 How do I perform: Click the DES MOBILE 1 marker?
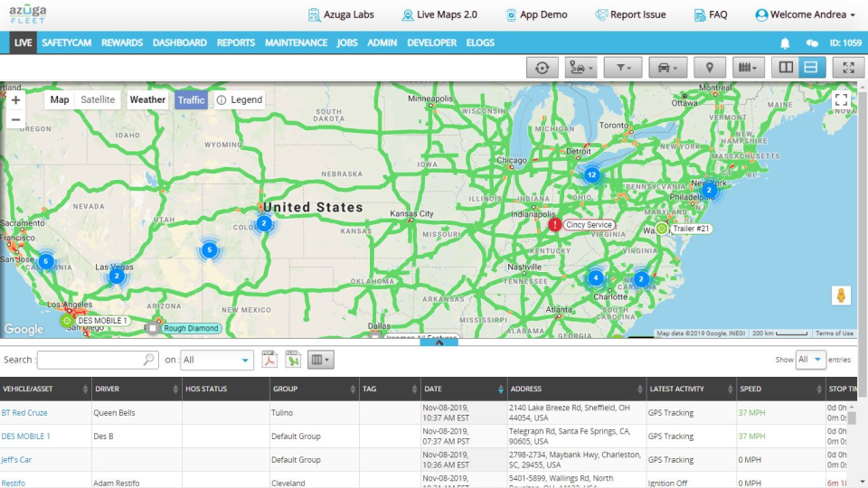[66, 320]
